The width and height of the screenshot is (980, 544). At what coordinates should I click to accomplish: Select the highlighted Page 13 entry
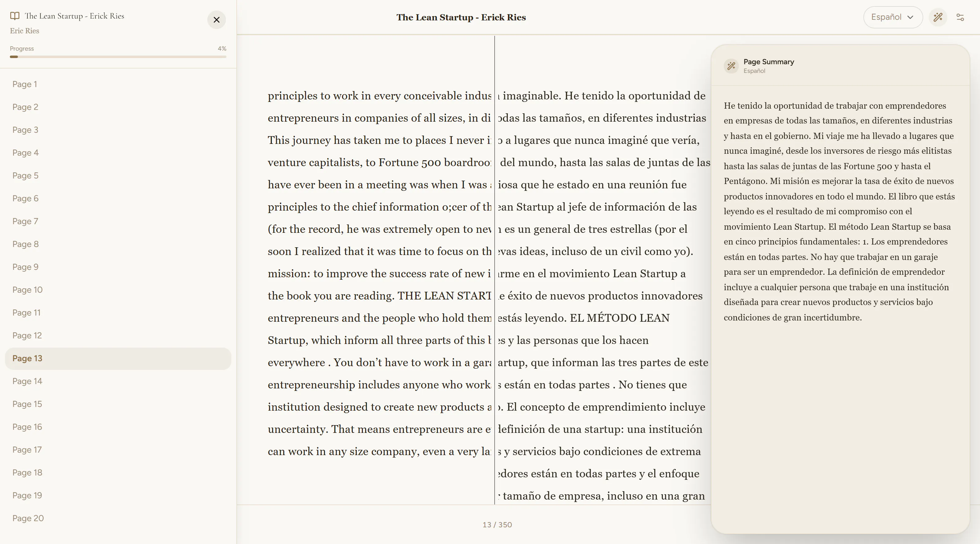(x=118, y=358)
